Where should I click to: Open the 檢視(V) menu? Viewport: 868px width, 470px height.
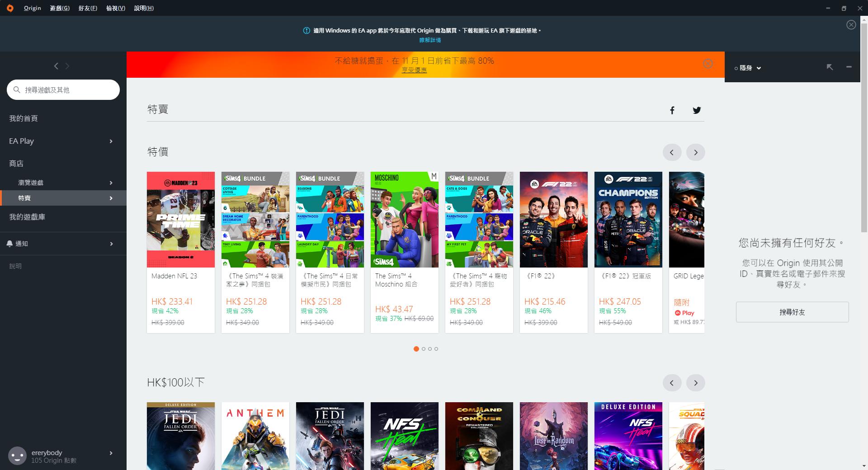(x=116, y=8)
